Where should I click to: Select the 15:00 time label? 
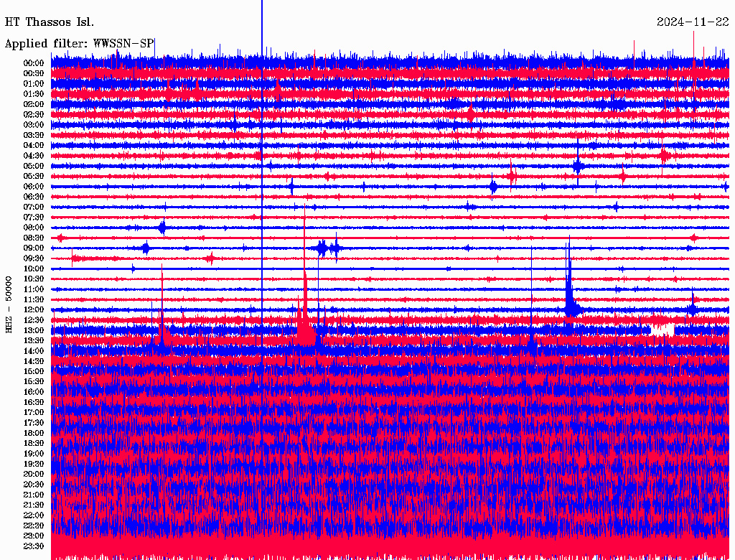(x=34, y=371)
